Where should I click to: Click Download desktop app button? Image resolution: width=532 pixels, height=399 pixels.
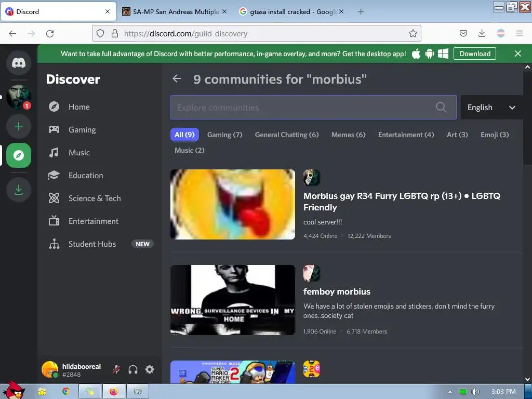(475, 54)
